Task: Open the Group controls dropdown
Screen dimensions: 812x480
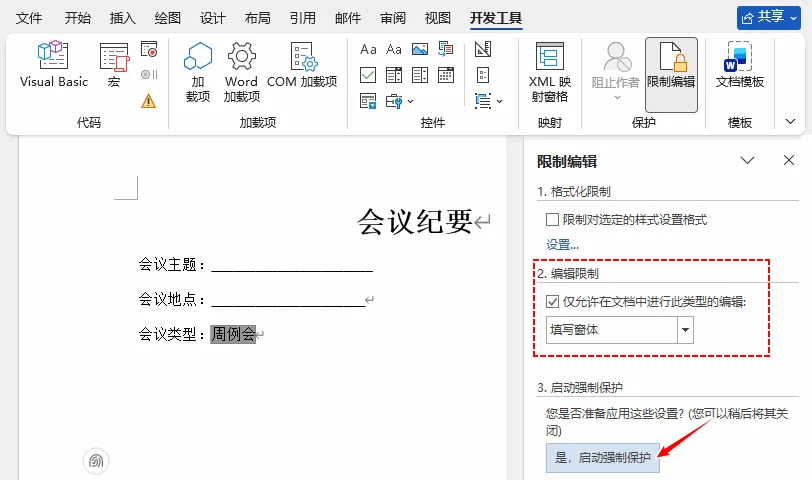Action: (x=488, y=101)
